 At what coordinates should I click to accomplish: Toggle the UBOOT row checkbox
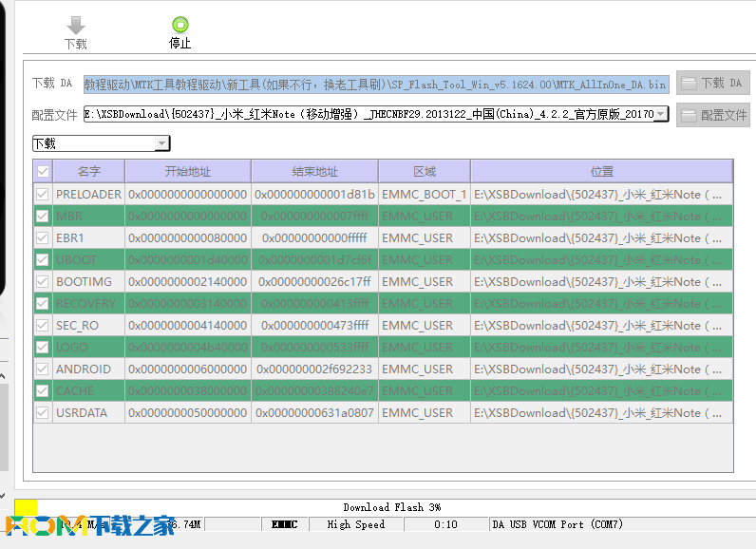point(43,260)
